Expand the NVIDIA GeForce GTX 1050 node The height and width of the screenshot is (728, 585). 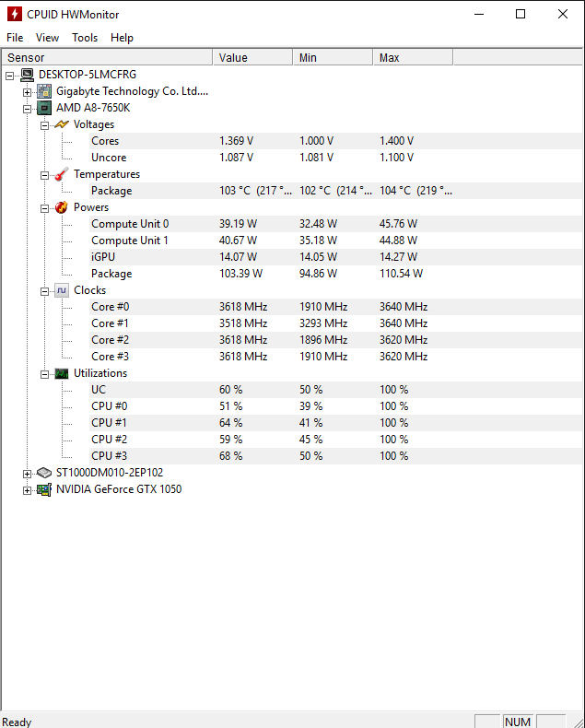coord(27,490)
